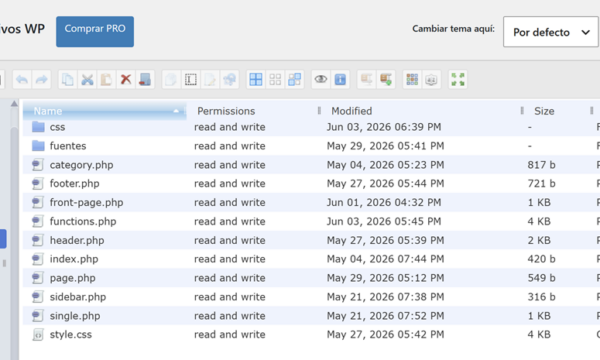Select the sidebar.php file
This screenshot has width=600, height=360.
click(x=311, y=297)
